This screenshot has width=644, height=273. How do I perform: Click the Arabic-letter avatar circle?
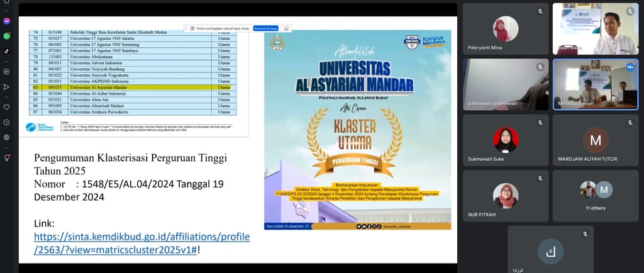tap(550, 251)
